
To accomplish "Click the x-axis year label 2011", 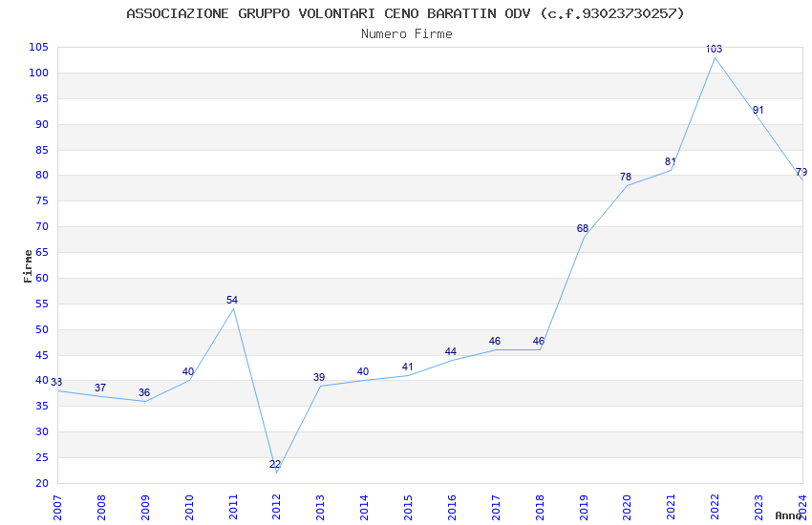I will pos(233,508).
